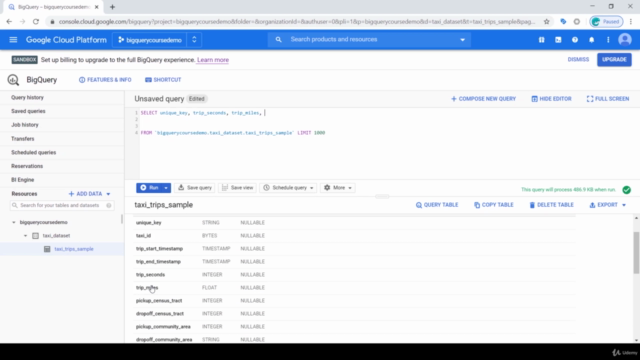Open the search bar dropdown arrow
The height and width of the screenshot is (360, 640).
pos(462,40)
